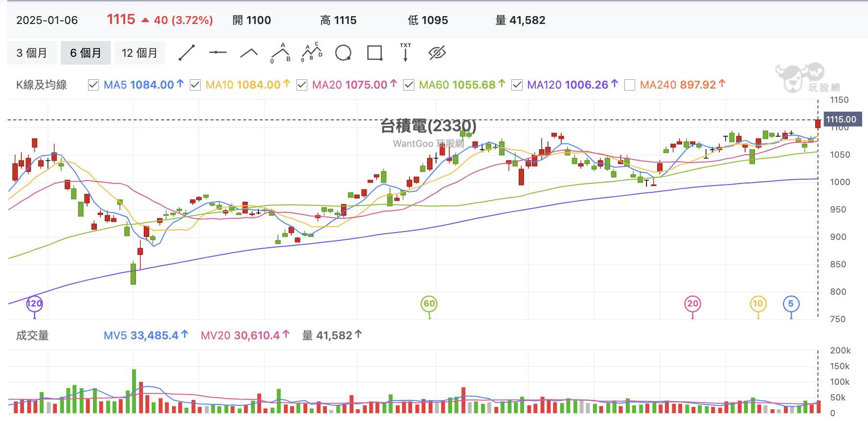
Task: Uncheck the MA10 moving average checkbox
Action: click(x=195, y=85)
